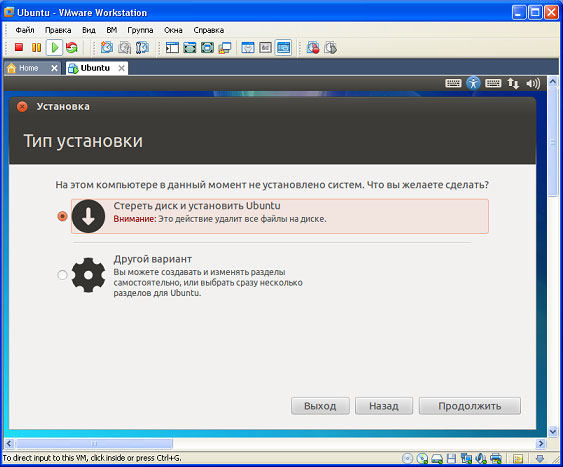This screenshot has height=467, width=563.
Task: Click the horizontal scrollbar thumb
Action: tap(94, 444)
